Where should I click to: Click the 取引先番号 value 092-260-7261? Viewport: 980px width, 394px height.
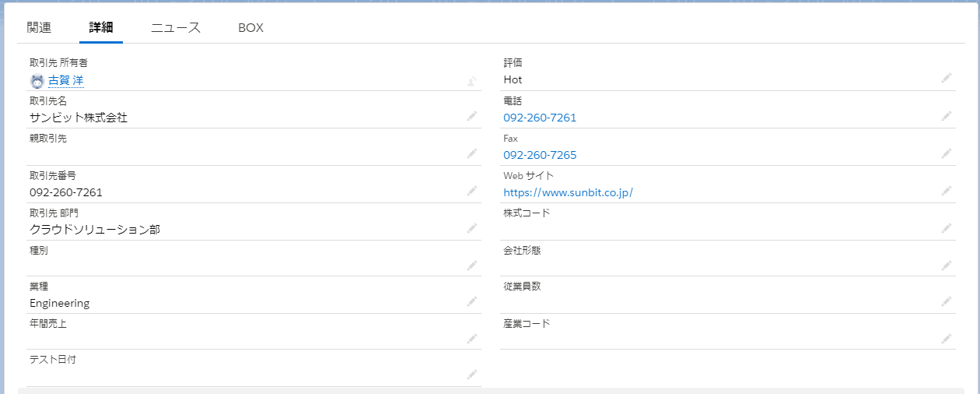[66, 192]
